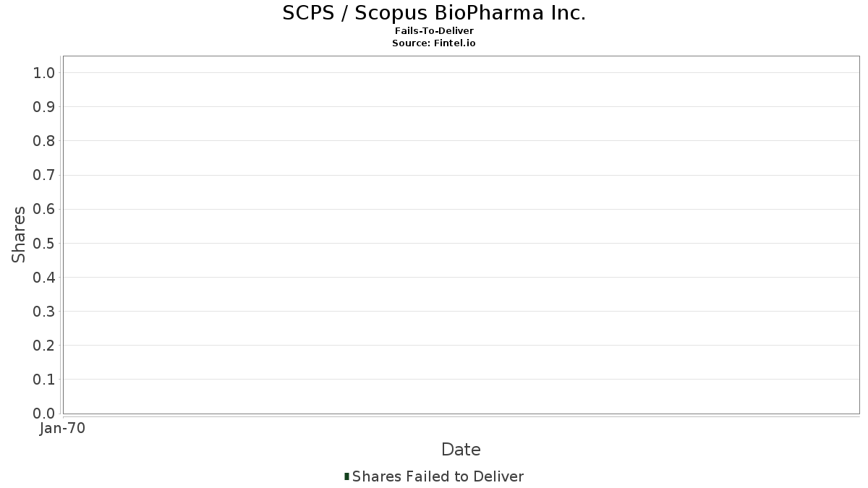868x488 pixels.
Task: Click the empty chart plot area
Action: (x=461, y=235)
